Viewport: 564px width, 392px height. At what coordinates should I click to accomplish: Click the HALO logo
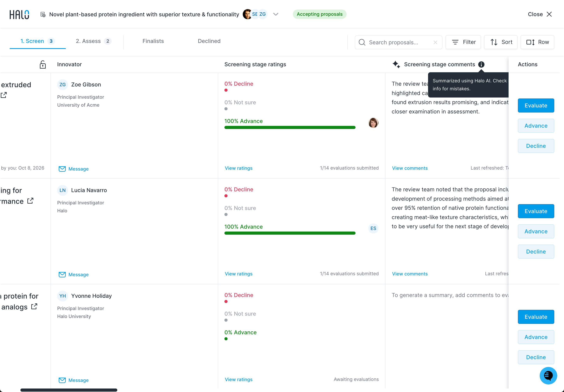[x=19, y=15]
